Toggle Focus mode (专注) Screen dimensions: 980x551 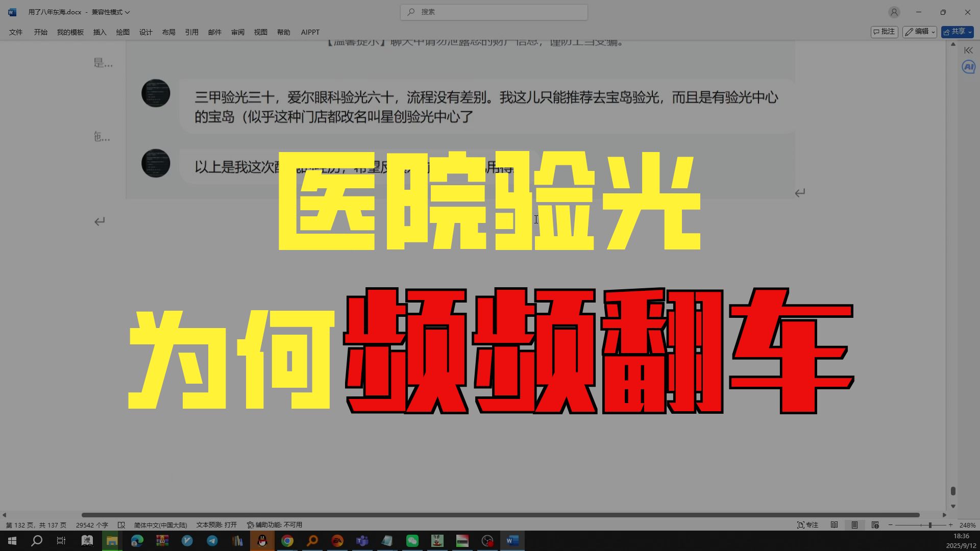[x=808, y=525]
